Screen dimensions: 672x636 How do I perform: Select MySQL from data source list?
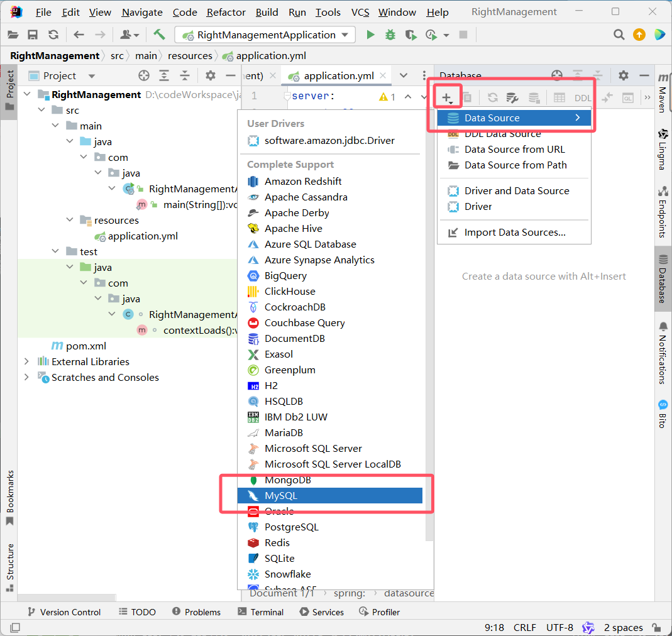coord(329,495)
